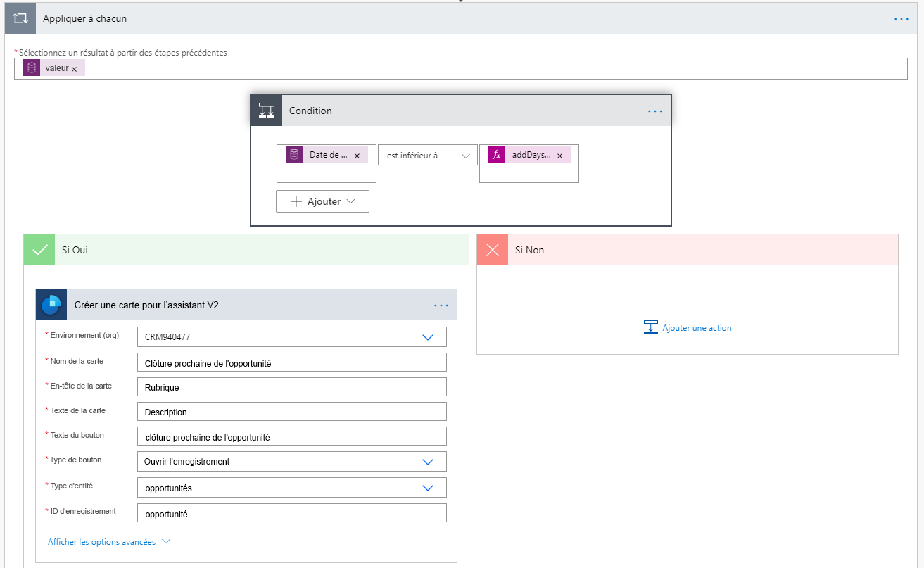Click the Condition branch icon
The height and width of the screenshot is (568, 924).
(266, 110)
